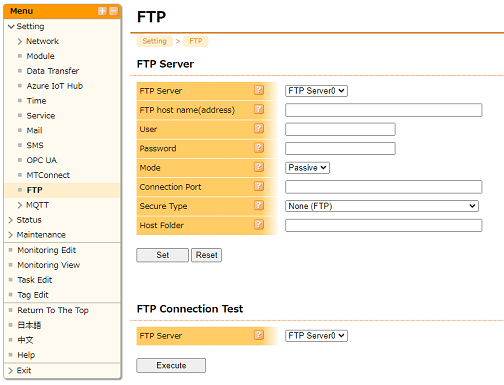Image resolution: width=504 pixels, height=385 pixels.
Task: Open the Azure IoT Hub menu item
Action: pos(55,86)
